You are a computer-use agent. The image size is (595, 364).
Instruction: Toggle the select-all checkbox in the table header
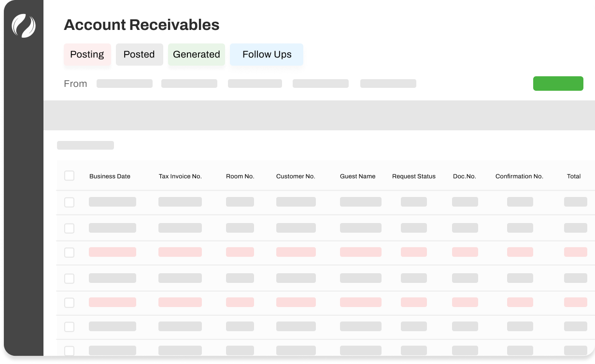click(x=69, y=176)
